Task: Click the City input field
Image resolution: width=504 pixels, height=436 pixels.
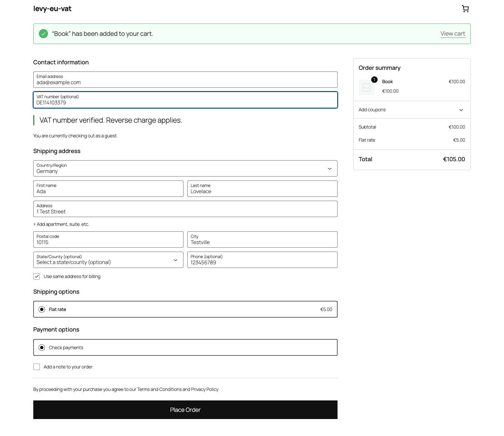Action: [x=262, y=240]
